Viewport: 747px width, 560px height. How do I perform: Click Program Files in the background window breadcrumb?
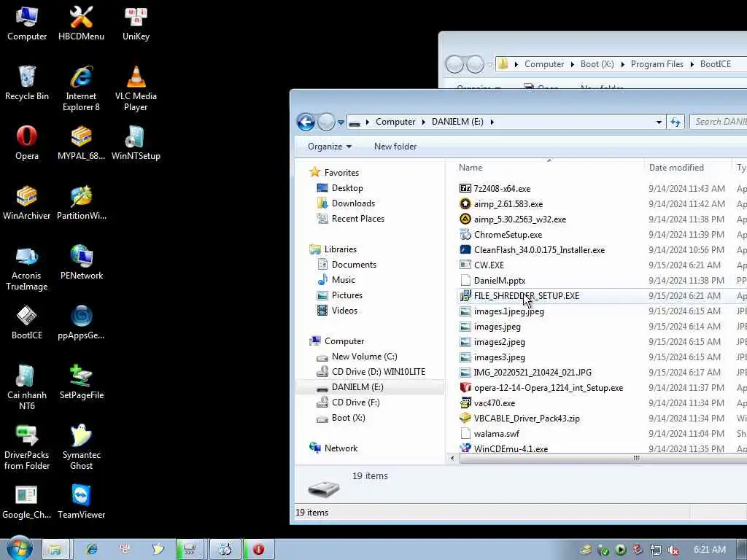[657, 64]
